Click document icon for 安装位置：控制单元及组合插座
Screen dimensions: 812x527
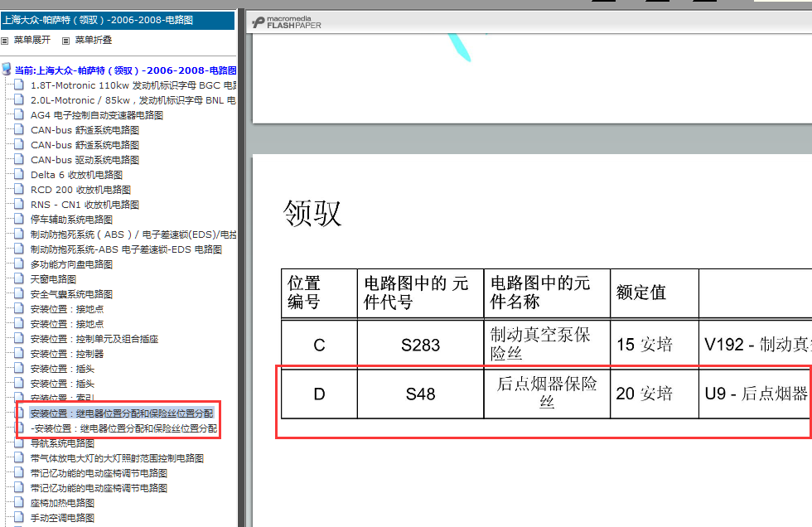pos(19,338)
